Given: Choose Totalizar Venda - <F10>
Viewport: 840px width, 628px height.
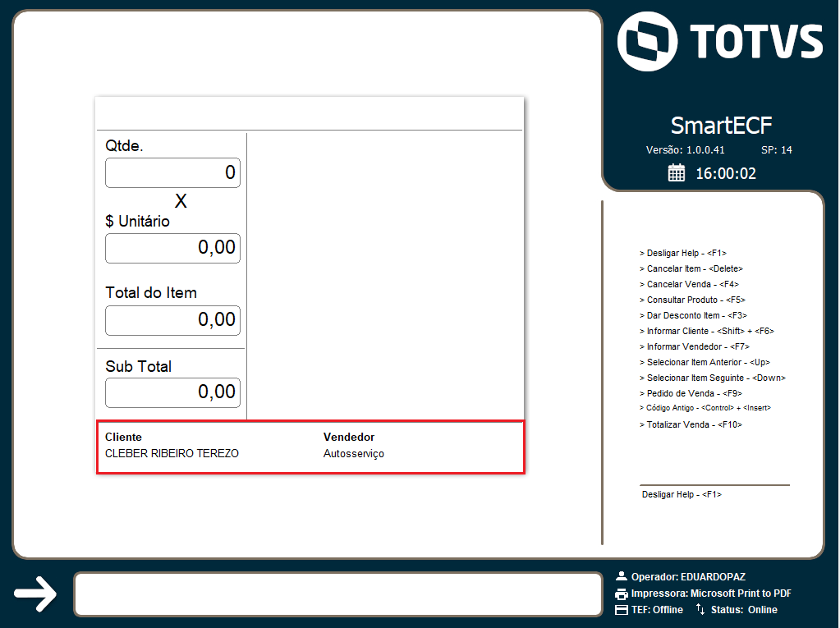Looking at the screenshot, I should [691, 424].
